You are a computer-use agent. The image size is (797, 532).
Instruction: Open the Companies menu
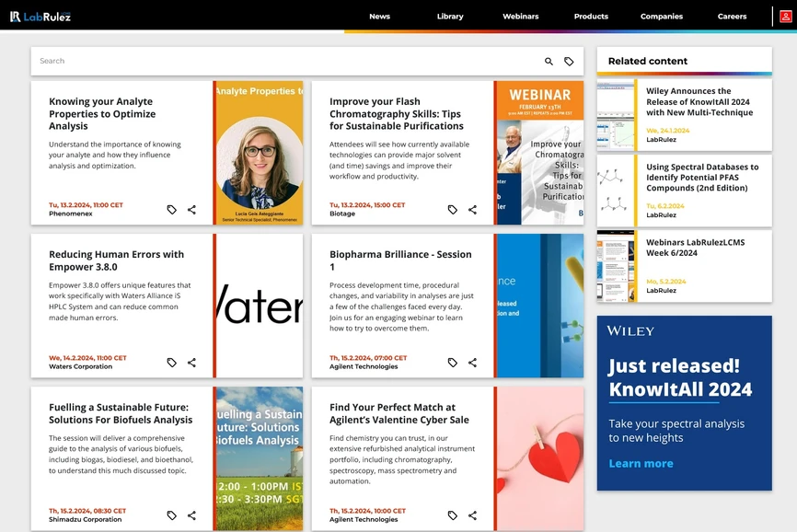662,17
